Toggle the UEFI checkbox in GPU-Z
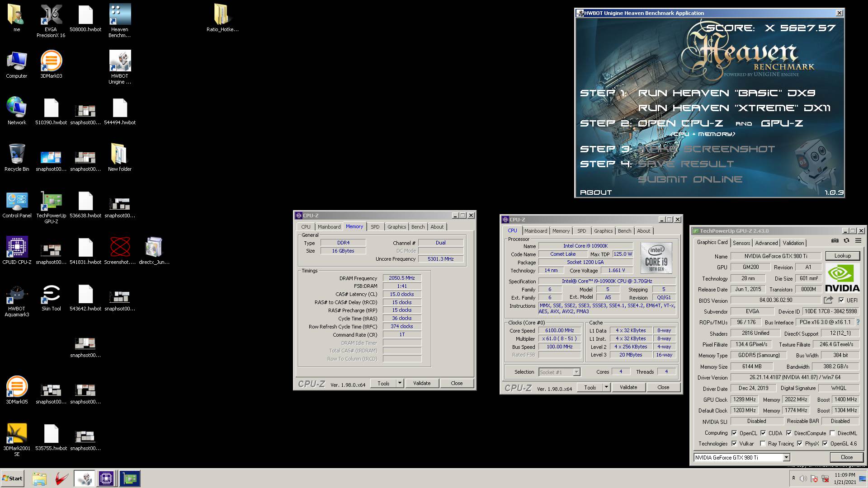The image size is (868, 488). click(841, 300)
